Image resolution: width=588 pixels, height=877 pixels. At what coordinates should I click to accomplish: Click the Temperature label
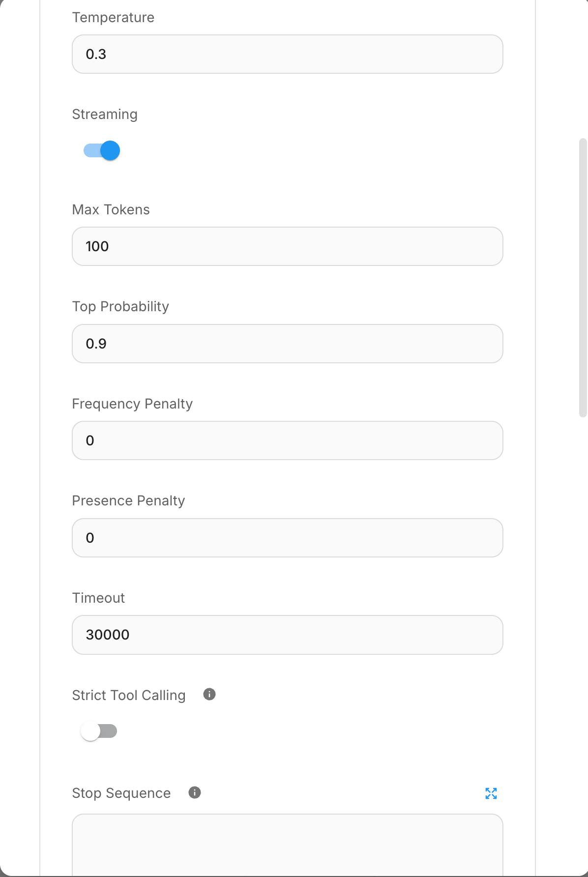click(x=113, y=18)
